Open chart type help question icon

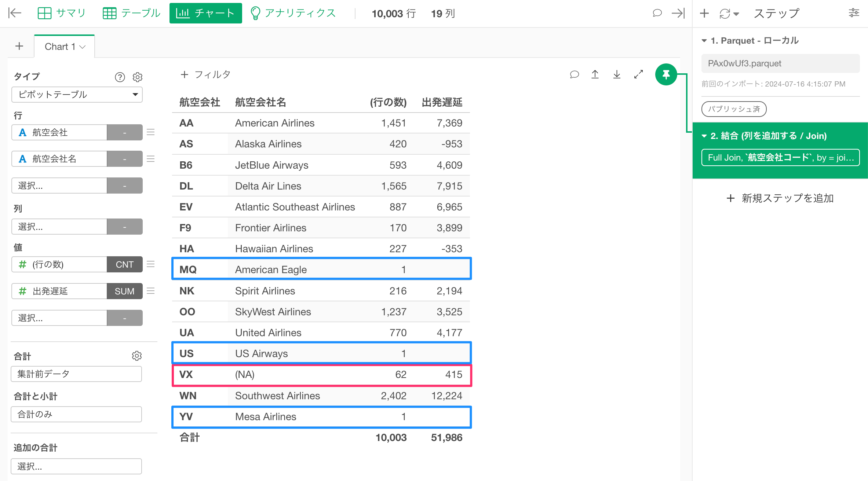(120, 77)
